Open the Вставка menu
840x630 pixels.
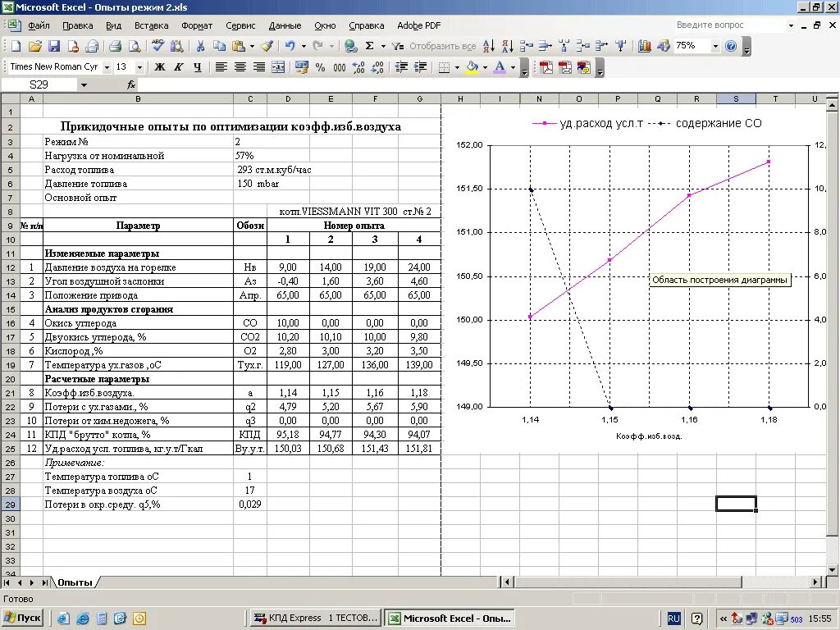click(x=151, y=25)
